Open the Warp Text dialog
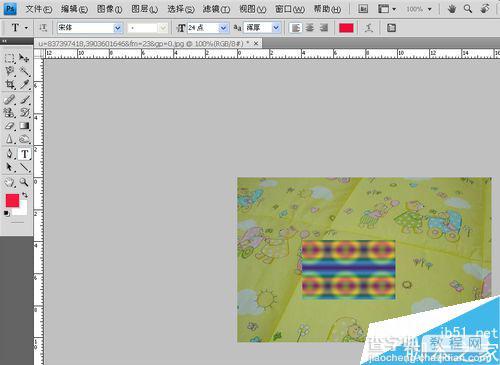 click(368, 28)
